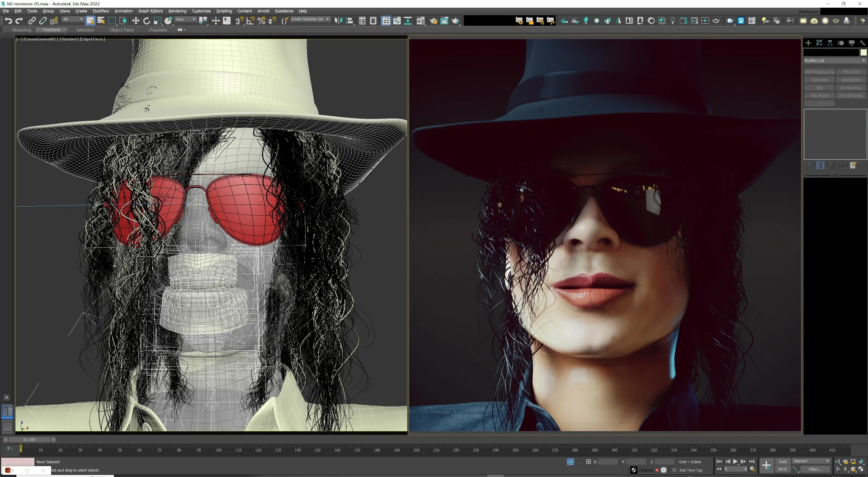Click the Filters... key filter button
Screen dimensions: 868x477
815,469
